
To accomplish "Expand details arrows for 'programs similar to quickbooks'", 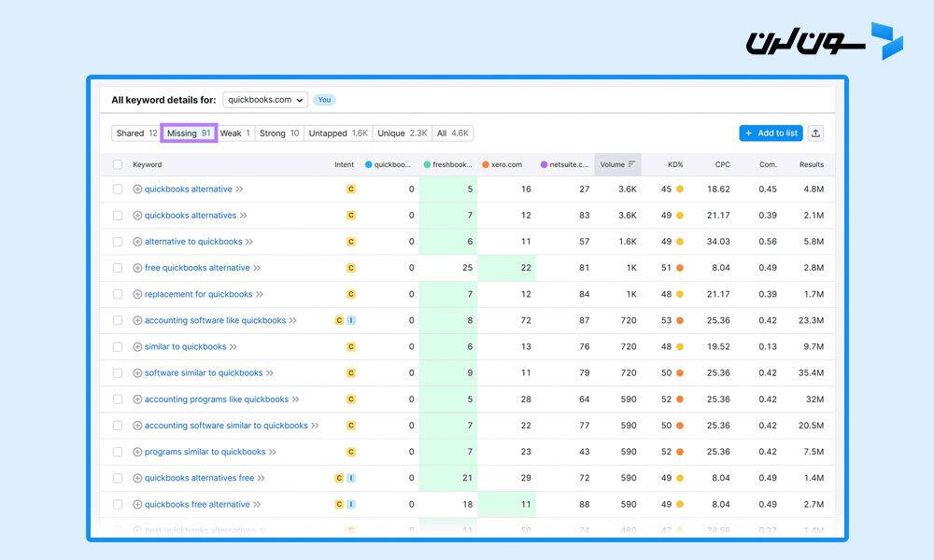I will [x=272, y=452].
